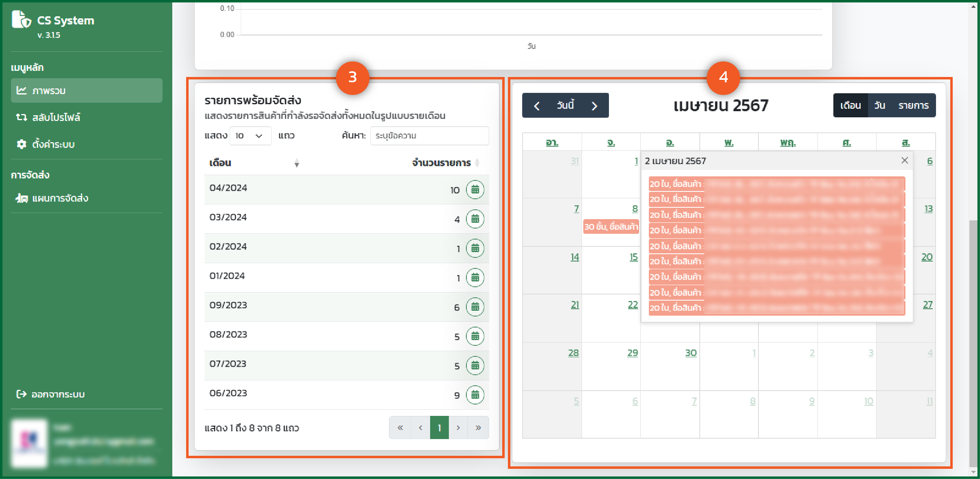
Task: Click the ค้นหา search text field
Action: [x=429, y=136]
